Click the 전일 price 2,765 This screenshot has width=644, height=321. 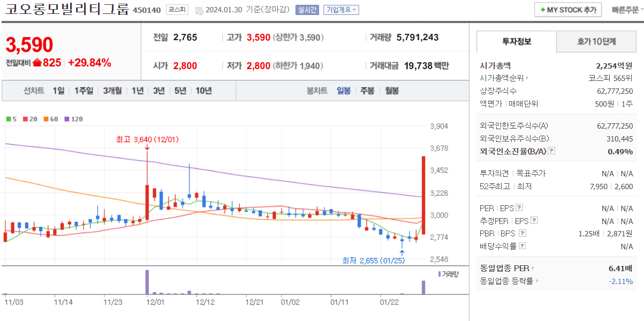click(x=185, y=38)
